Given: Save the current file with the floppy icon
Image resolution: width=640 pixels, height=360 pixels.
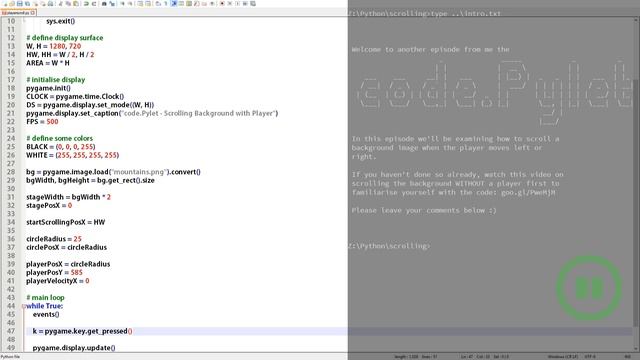Looking at the screenshot, I should (20, 4).
